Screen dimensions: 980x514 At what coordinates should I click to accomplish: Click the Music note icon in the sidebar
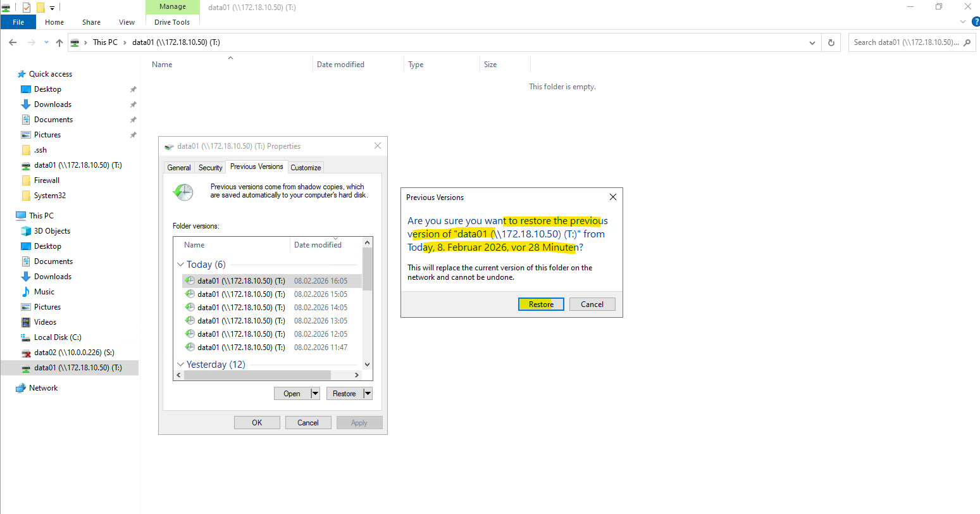coord(26,292)
